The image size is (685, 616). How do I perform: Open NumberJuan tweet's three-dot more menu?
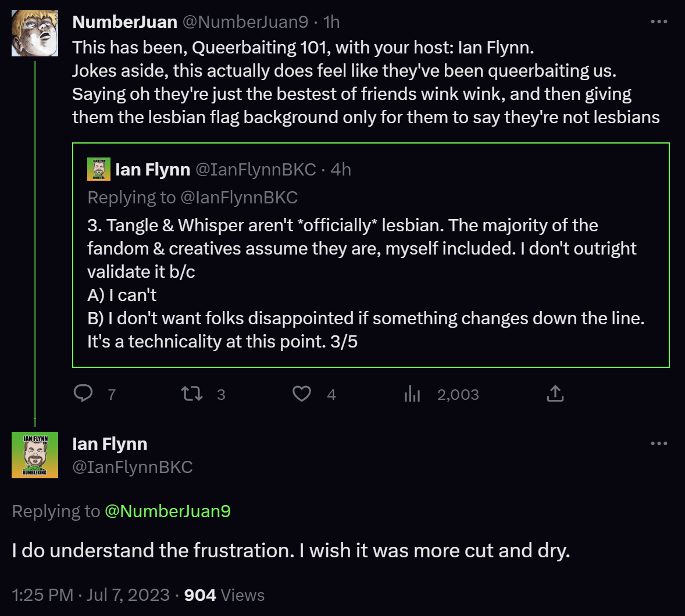[x=659, y=22]
